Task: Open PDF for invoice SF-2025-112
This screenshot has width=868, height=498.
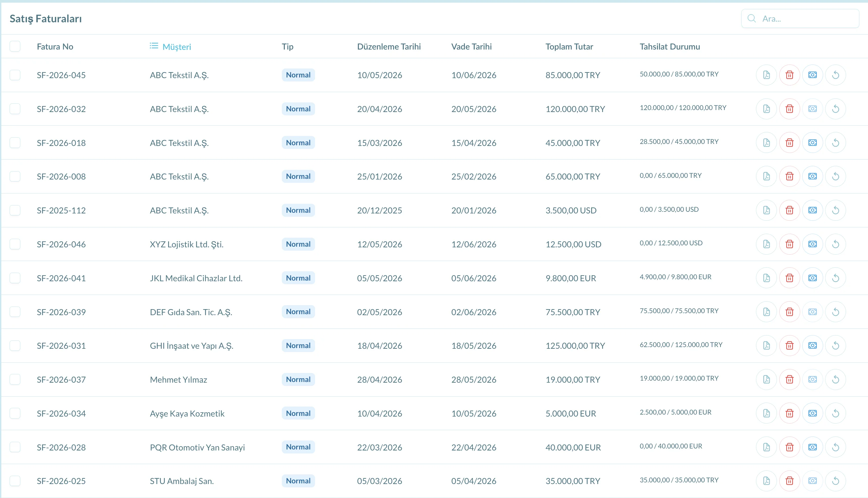Action: click(766, 210)
